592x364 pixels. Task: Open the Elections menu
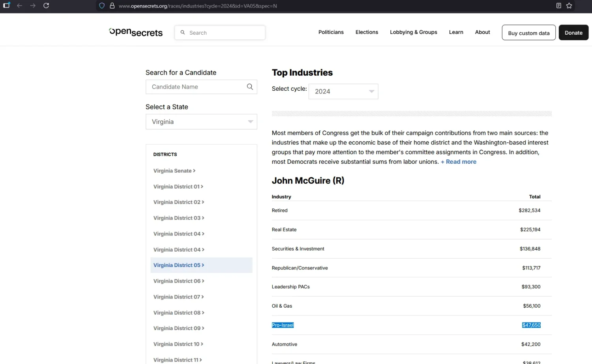367,32
